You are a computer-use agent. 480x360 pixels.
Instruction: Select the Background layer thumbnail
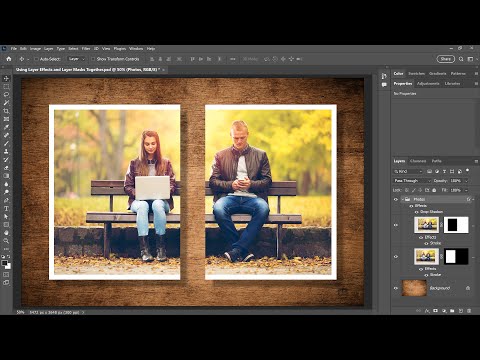[414, 288]
